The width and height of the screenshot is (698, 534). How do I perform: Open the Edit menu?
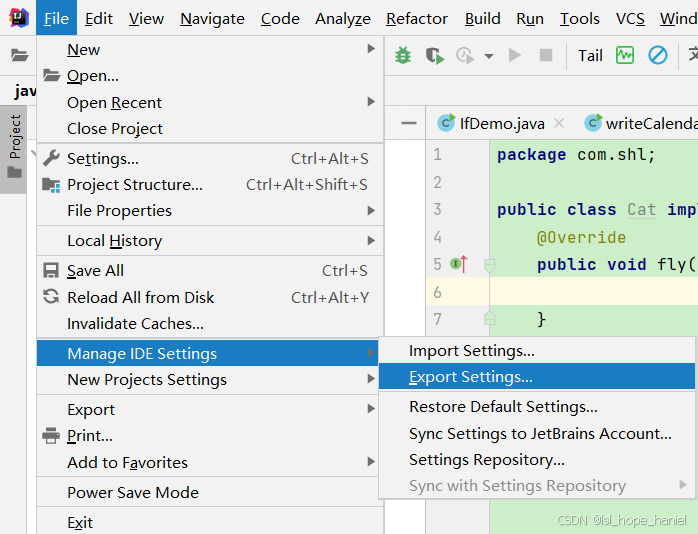(x=99, y=18)
